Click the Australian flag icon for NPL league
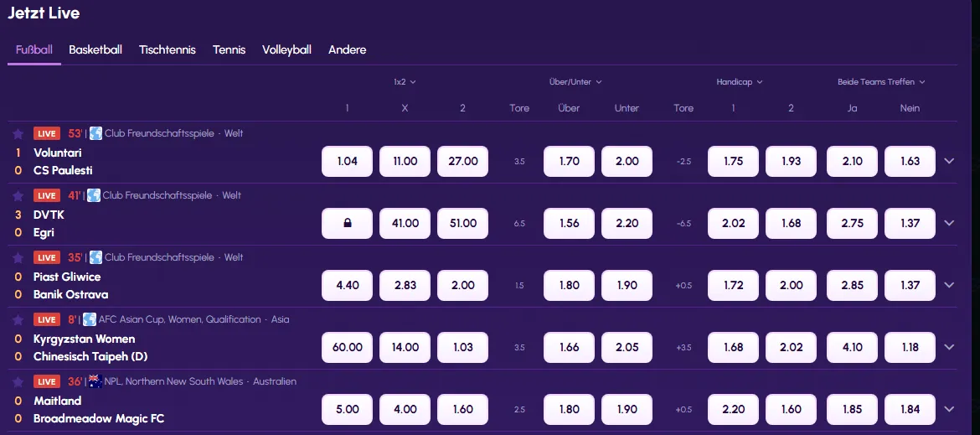Viewport: 980px width, 435px height. [95, 381]
